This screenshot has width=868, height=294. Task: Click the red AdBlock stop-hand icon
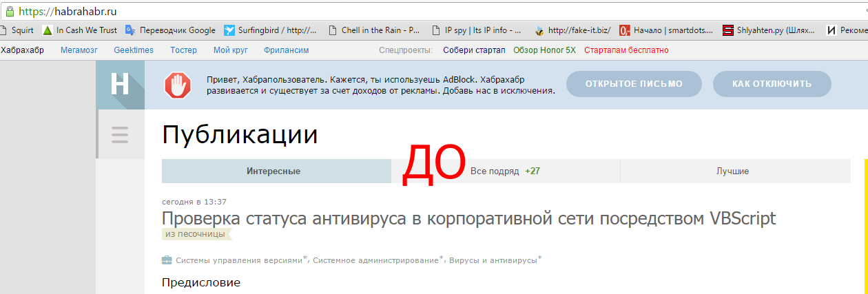tap(177, 85)
